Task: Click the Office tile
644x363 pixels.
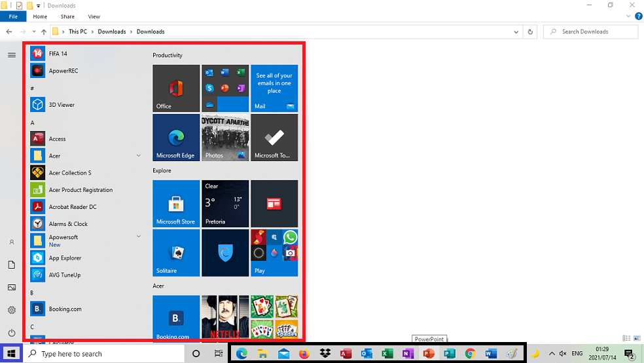Action: click(x=176, y=88)
